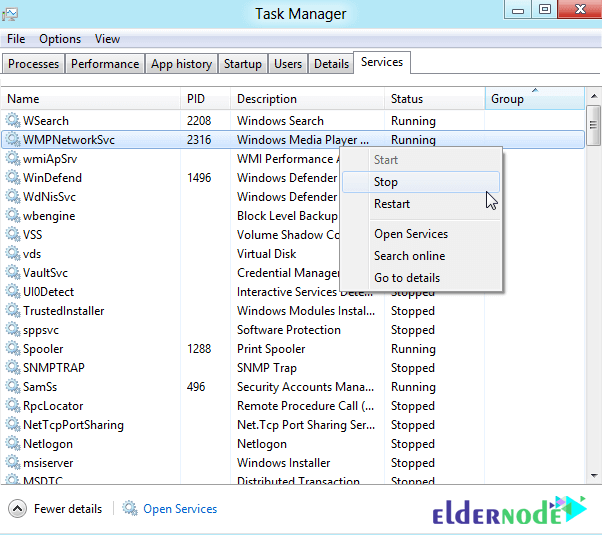The height and width of the screenshot is (535, 602).
Task: Click the sppsvc service gear icon
Action: coord(13,330)
